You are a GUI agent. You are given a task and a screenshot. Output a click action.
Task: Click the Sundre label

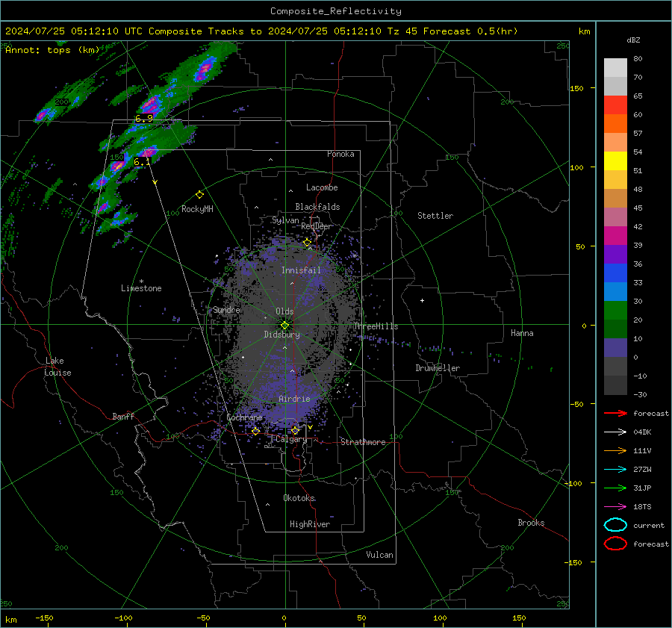(226, 309)
